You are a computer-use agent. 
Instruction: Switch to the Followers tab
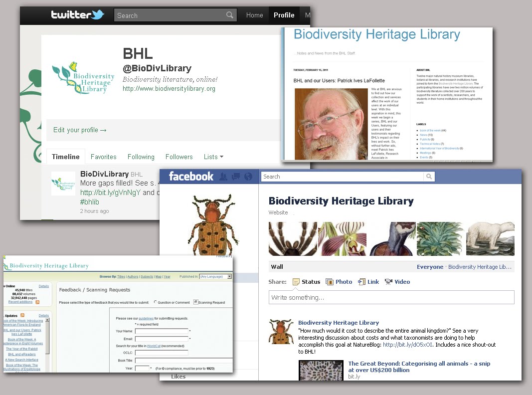[x=179, y=157]
